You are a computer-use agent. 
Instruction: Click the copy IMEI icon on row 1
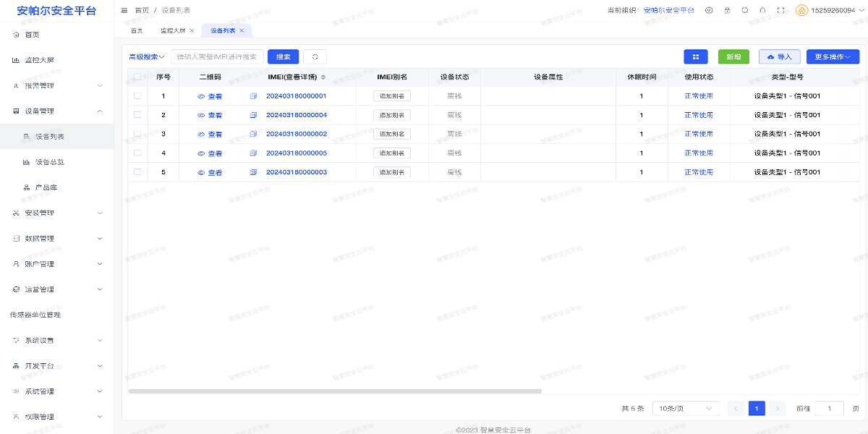click(x=252, y=95)
